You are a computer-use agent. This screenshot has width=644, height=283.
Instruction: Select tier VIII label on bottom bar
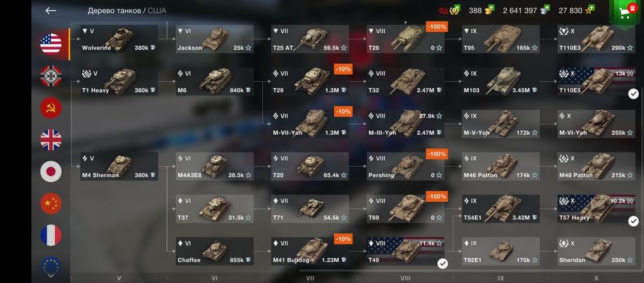coord(405,278)
